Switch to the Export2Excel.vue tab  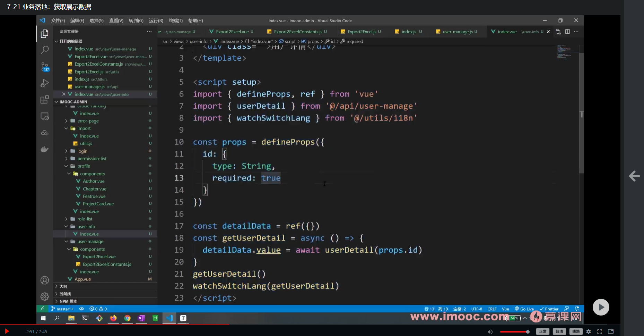pos(231,32)
